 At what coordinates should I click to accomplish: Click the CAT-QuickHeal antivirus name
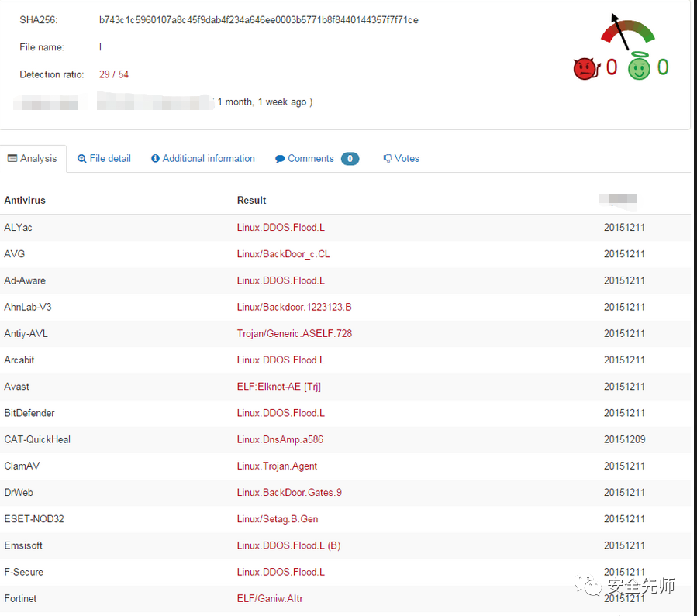(x=37, y=439)
